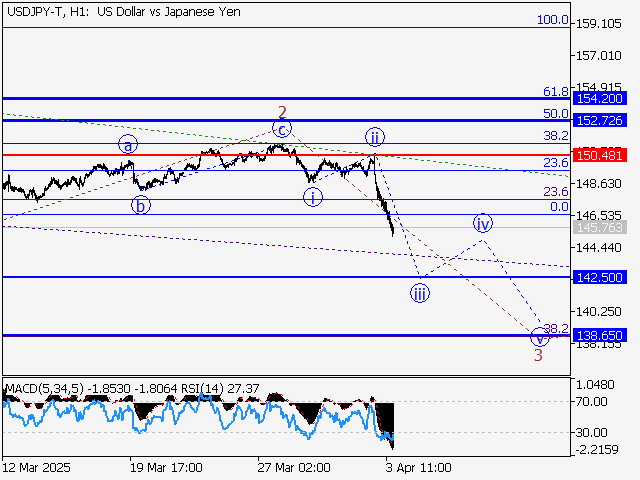Click the red wave 2 label
This screenshot has height=480, width=640.
coord(283,111)
